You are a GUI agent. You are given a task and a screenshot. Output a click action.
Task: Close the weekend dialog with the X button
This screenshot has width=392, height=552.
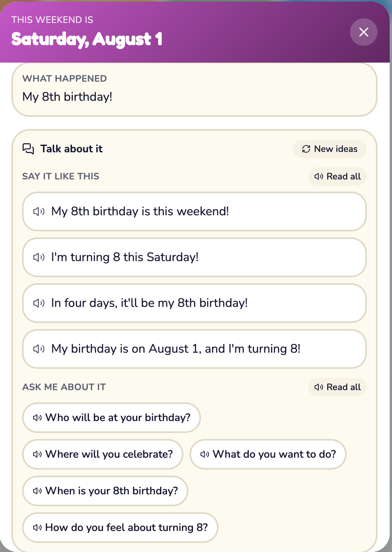364,32
